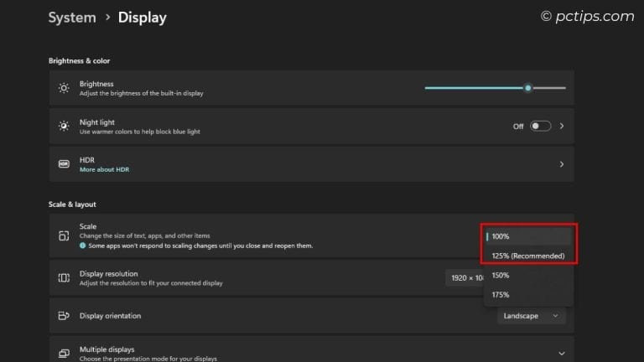Image resolution: width=644 pixels, height=362 pixels.
Task: Click the Scale icon
Action: pos(64,236)
